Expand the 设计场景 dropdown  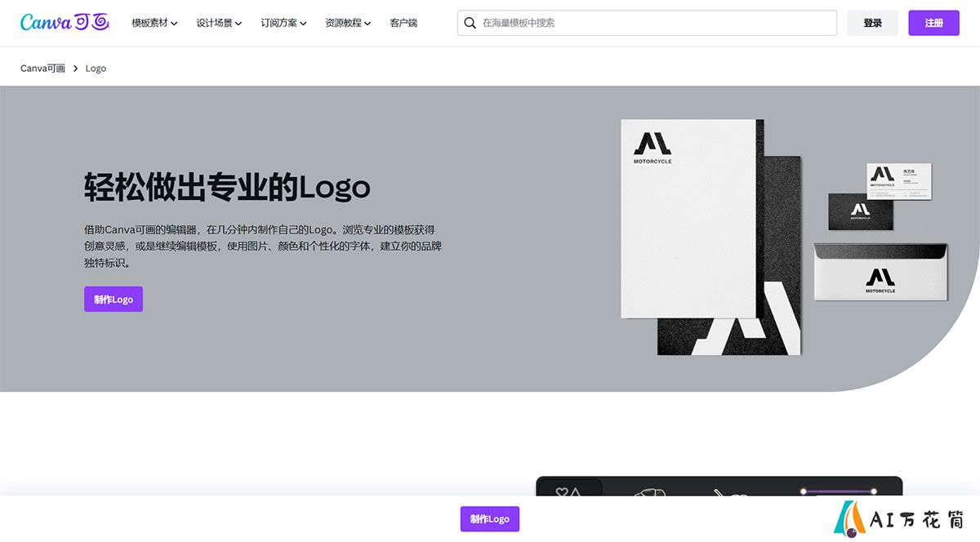coord(219,23)
